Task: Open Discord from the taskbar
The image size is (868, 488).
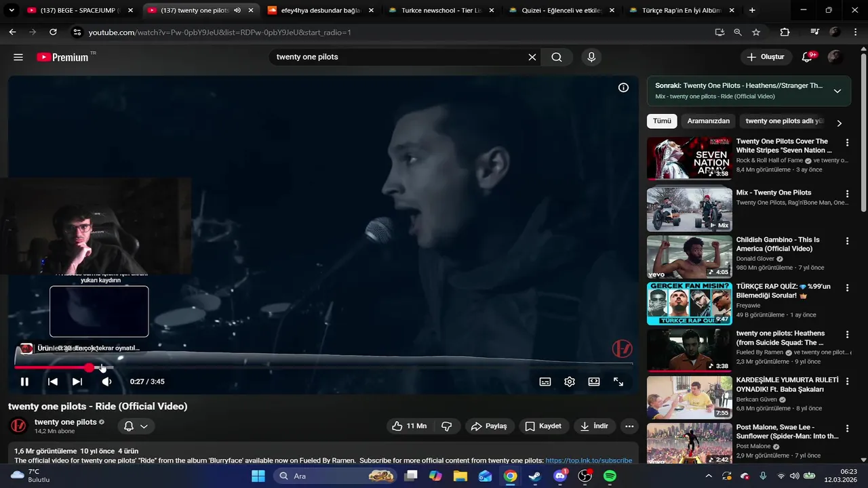Action: 560,476
